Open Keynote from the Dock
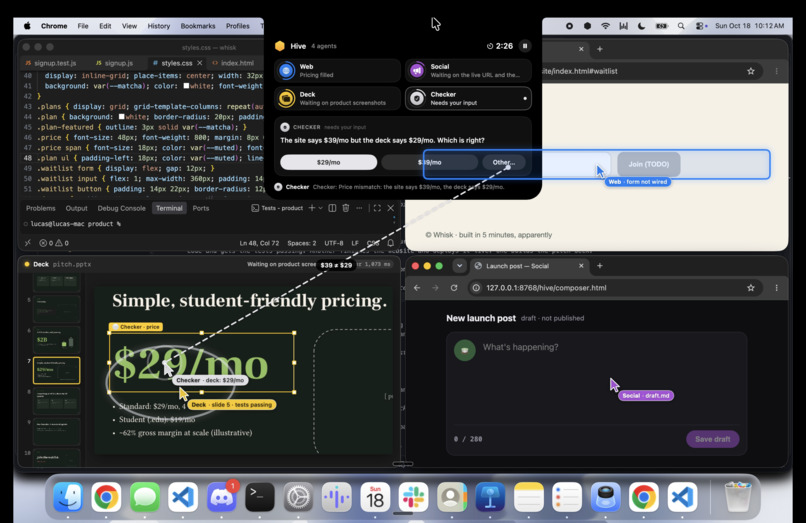 tap(490, 497)
